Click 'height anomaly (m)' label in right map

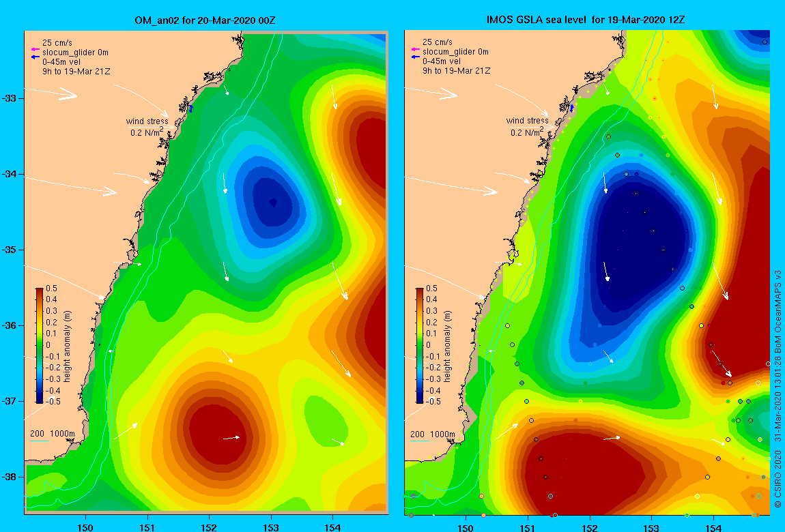(448, 346)
